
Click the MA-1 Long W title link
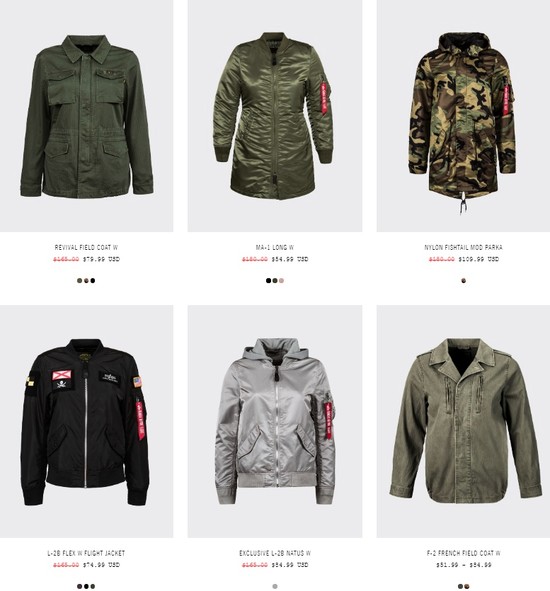click(x=275, y=248)
